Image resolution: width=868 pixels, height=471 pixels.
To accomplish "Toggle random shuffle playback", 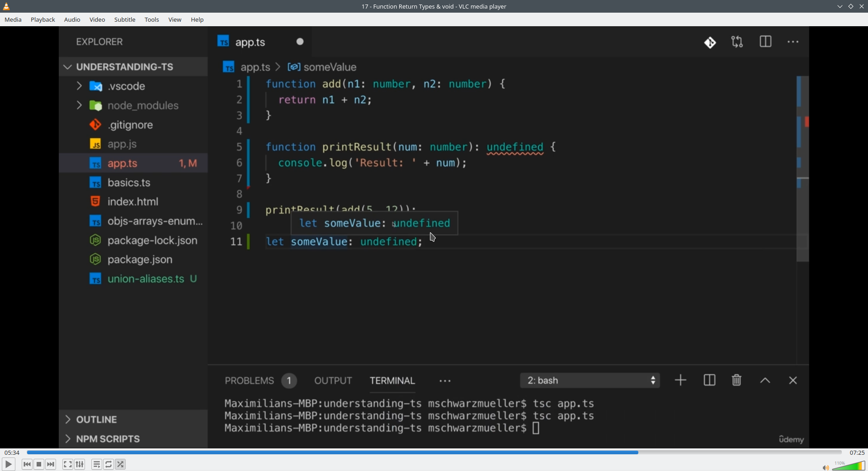I will [x=121, y=464].
